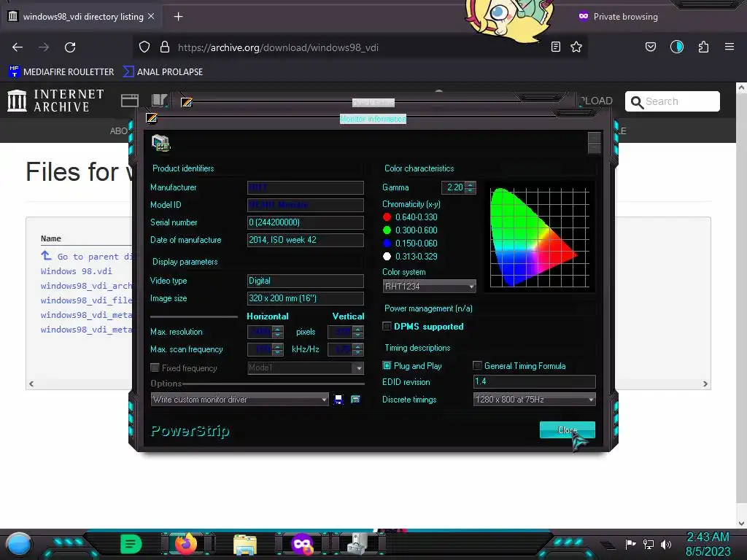Expand the Write custom monitor driver dropdown

coord(239,400)
